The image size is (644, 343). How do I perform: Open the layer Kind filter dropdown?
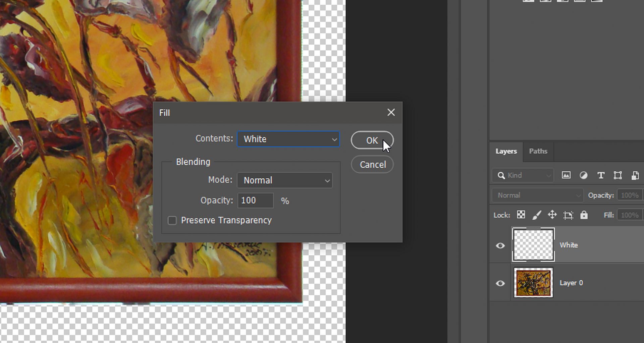(523, 175)
